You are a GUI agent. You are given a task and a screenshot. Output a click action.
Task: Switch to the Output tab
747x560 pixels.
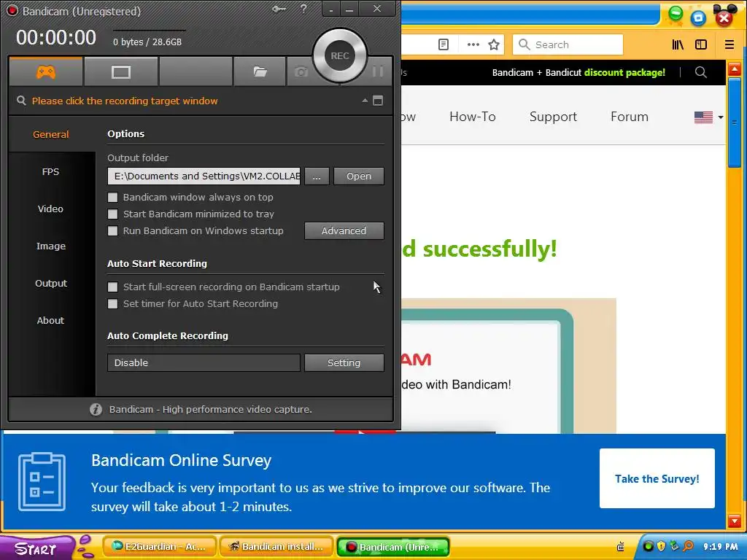pyautogui.click(x=51, y=283)
